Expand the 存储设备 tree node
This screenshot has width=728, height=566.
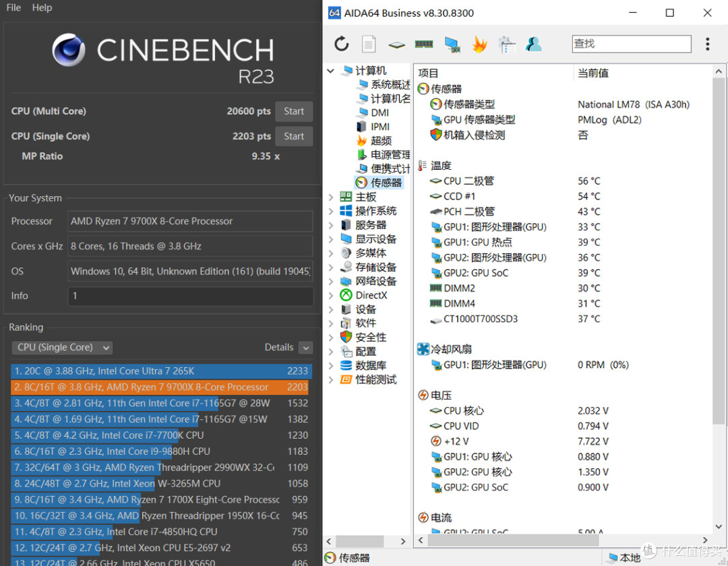click(x=330, y=268)
